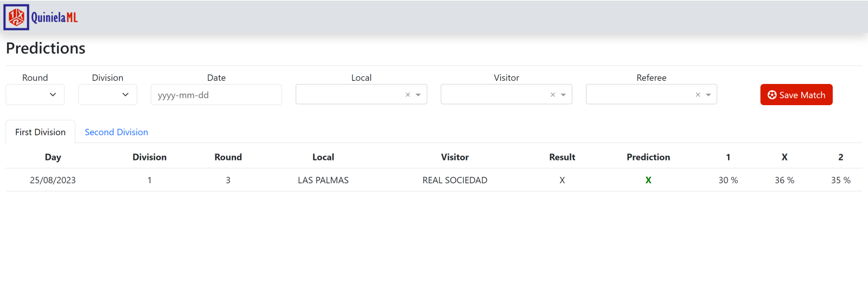Viewport: 868px width, 290px height.
Task: Click the REAL SOCIEDAD visitor cell
Action: (x=455, y=180)
